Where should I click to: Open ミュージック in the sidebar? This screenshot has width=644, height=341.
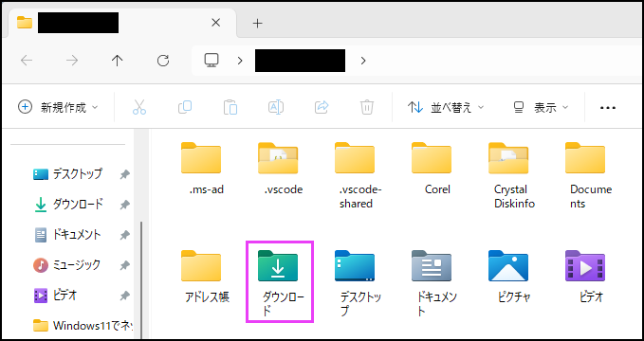click(66, 265)
